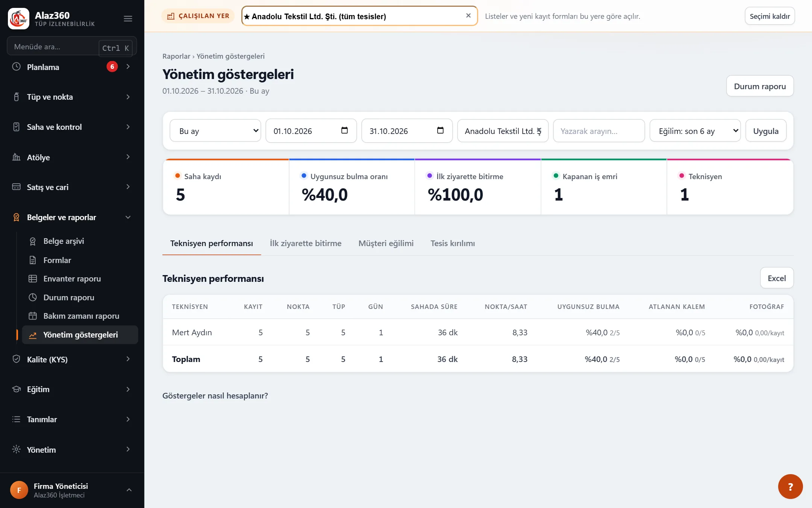Click the Planlama clock icon
The height and width of the screenshot is (508, 812).
(16, 67)
